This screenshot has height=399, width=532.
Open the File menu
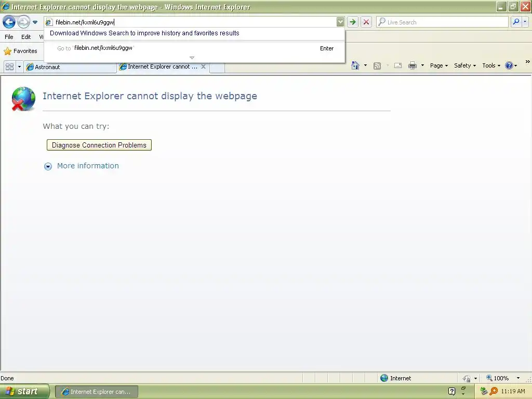(x=9, y=37)
